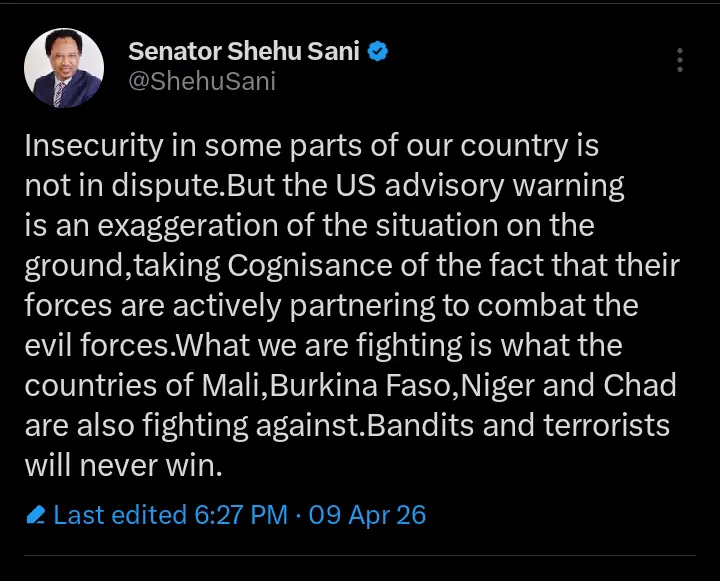Click the 09 Apr 26 date
The width and height of the screenshot is (720, 581).
coord(368,515)
